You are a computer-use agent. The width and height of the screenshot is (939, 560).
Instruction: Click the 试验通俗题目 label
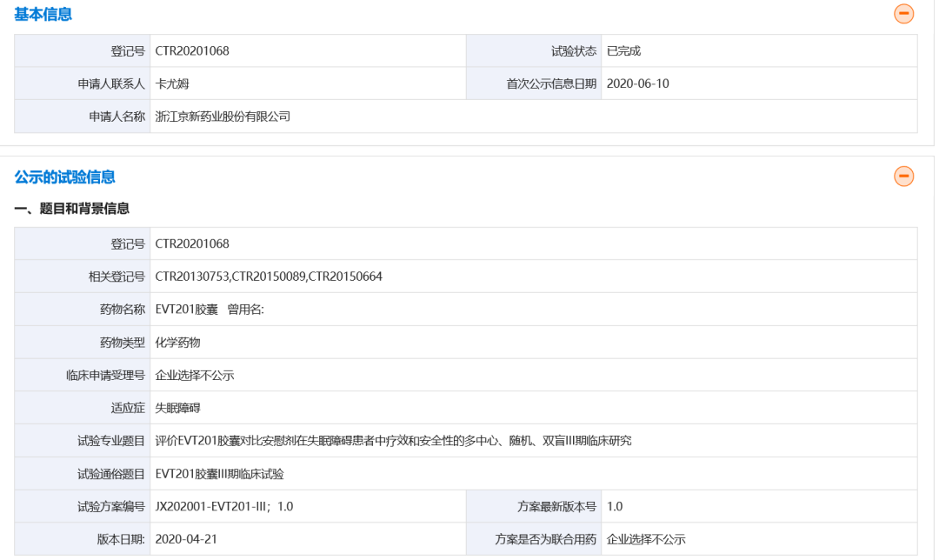tap(111, 474)
